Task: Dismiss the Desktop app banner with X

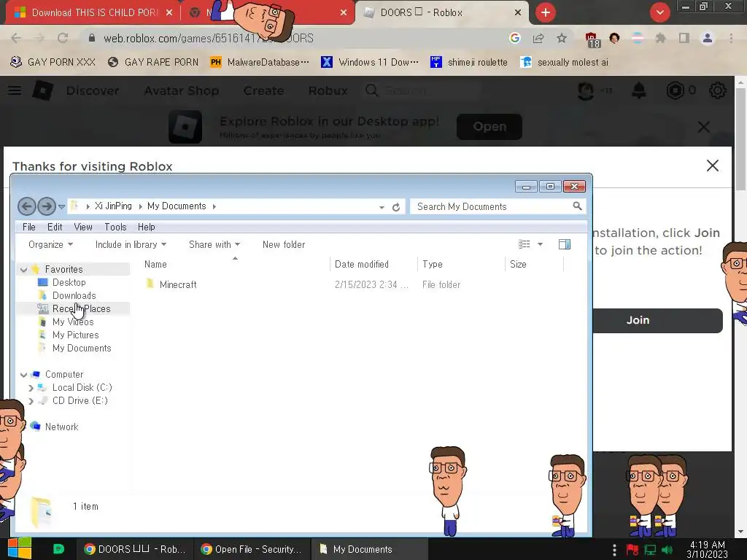Action: 704,127
